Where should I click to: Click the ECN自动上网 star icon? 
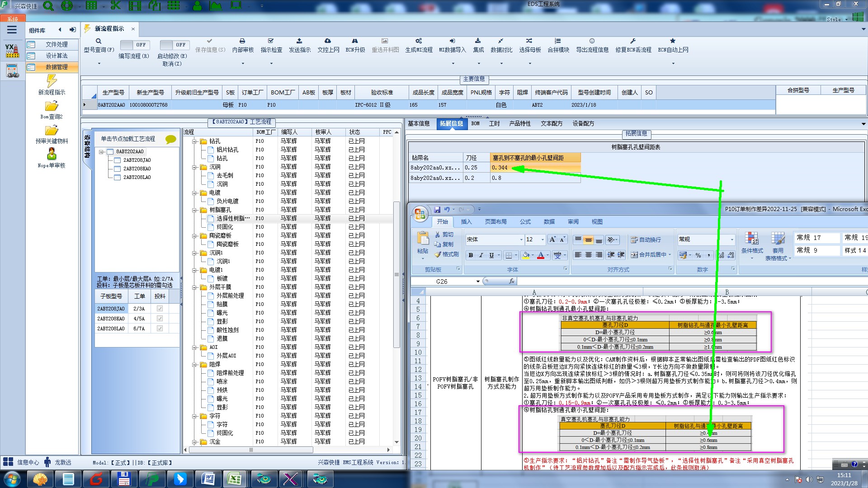click(673, 41)
